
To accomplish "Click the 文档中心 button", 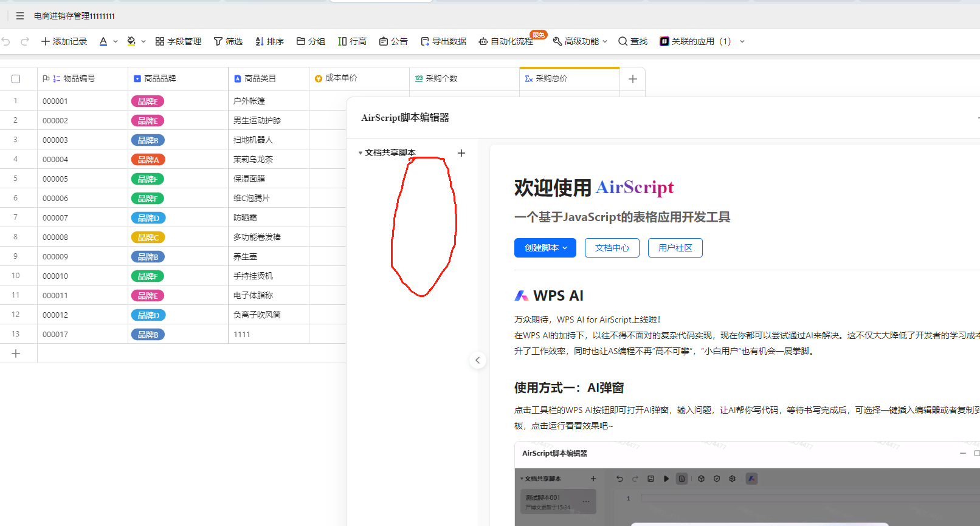I will [612, 248].
